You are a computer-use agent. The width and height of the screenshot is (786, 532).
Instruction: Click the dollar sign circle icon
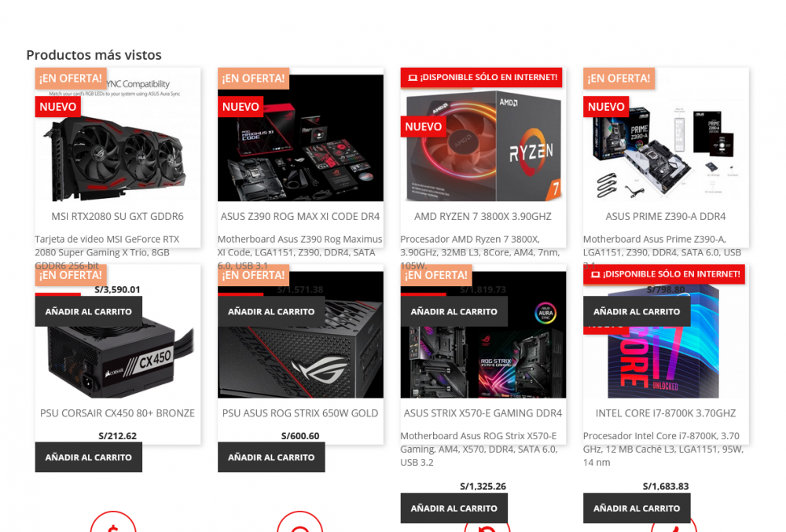coord(113,522)
